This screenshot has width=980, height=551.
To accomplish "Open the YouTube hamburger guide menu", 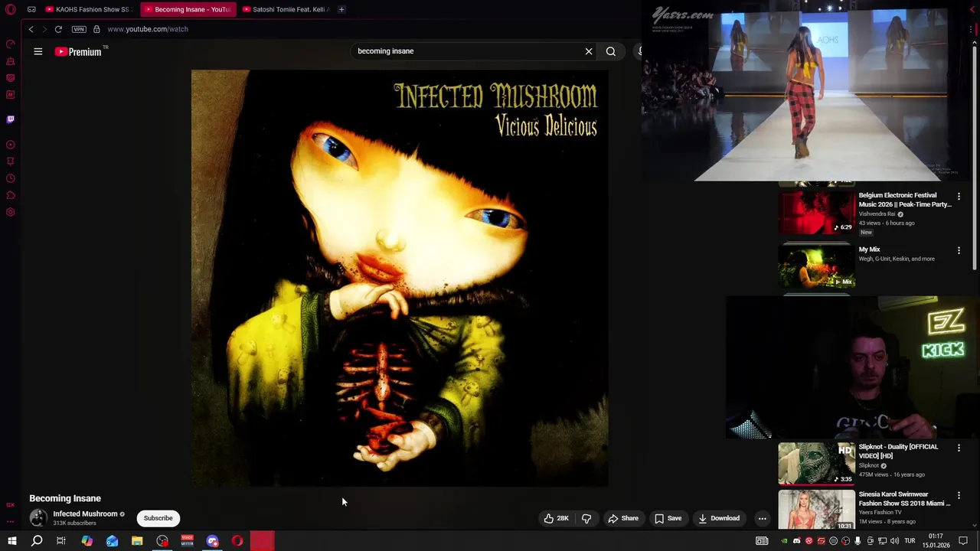I will [38, 51].
